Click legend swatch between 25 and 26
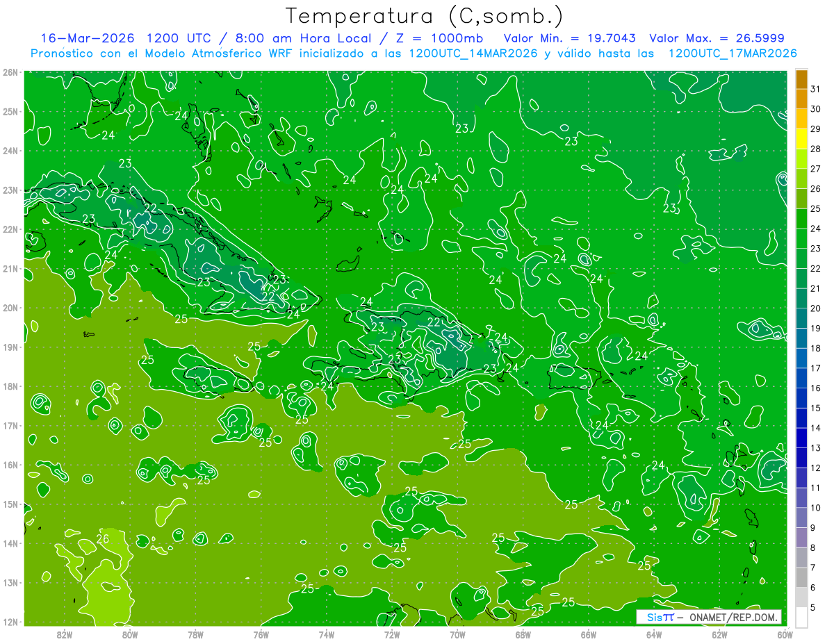Viewport: 834px width, 644px height. [x=802, y=199]
